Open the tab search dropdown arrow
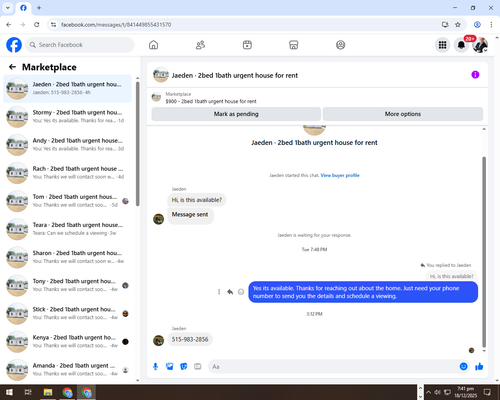Image resolution: width=500 pixels, height=400 pixels. tap(8, 8)
